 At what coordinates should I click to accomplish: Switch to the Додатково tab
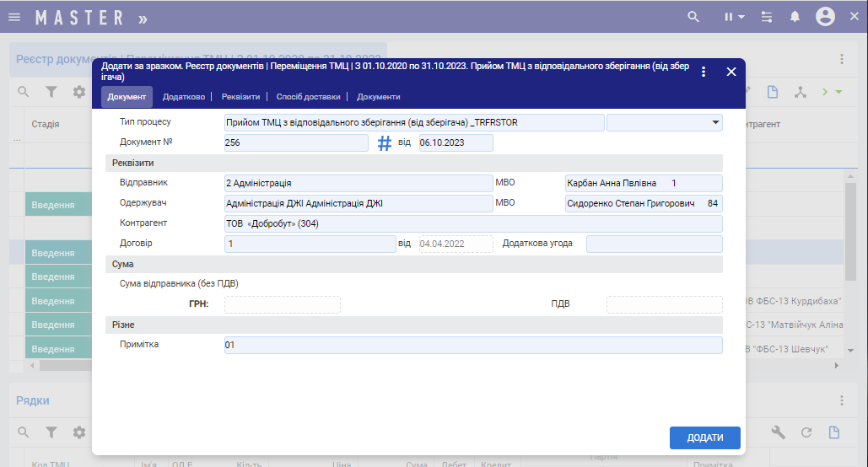pyautogui.click(x=184, y=97)
